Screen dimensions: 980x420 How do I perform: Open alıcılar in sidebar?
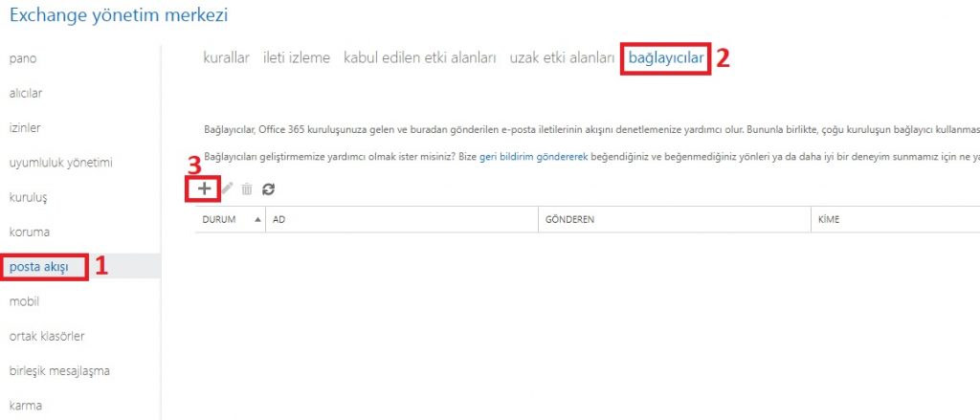point(26,94)
